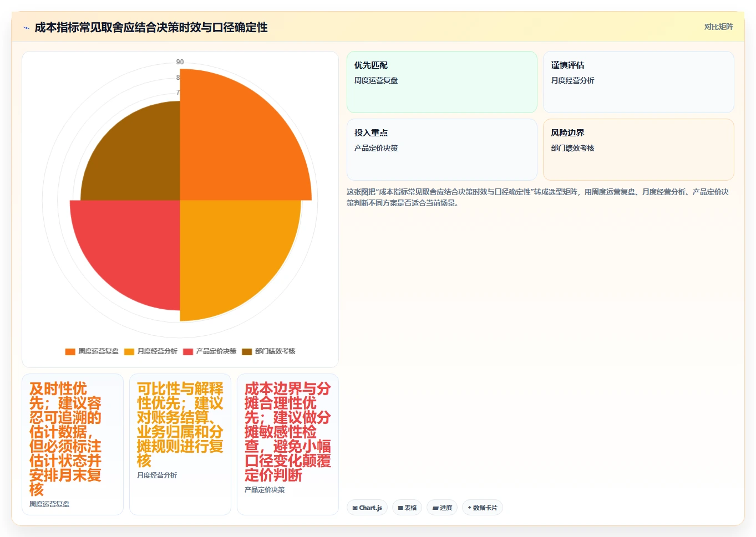Click 月度经营分析 caption in the yellow data card

click(x=157, y=475)
